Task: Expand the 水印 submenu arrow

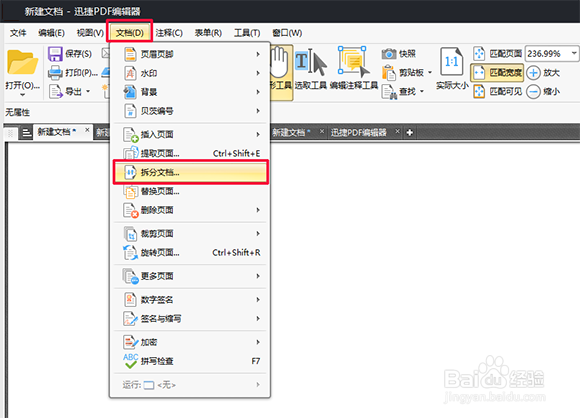Action: tap(258, 73)
